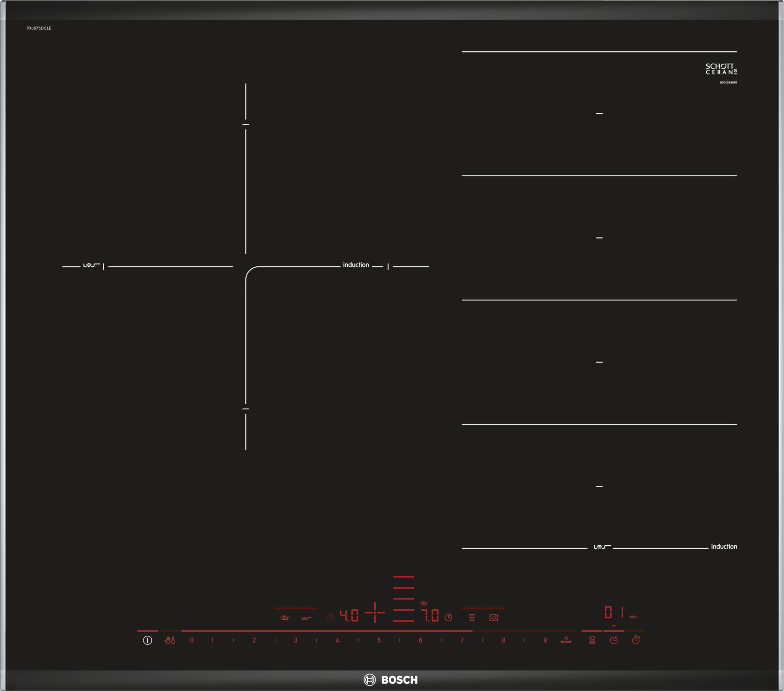Image resolution: width=784 pixels, height=691 pixels.
Task: Tap the clock cooking-time icon
Action: pos(614,640)
